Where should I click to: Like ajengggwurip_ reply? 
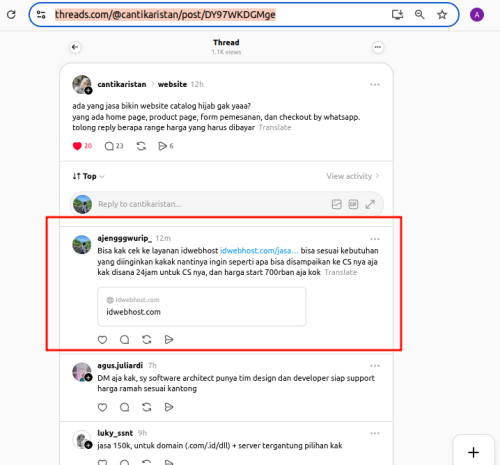coord(102,340)
